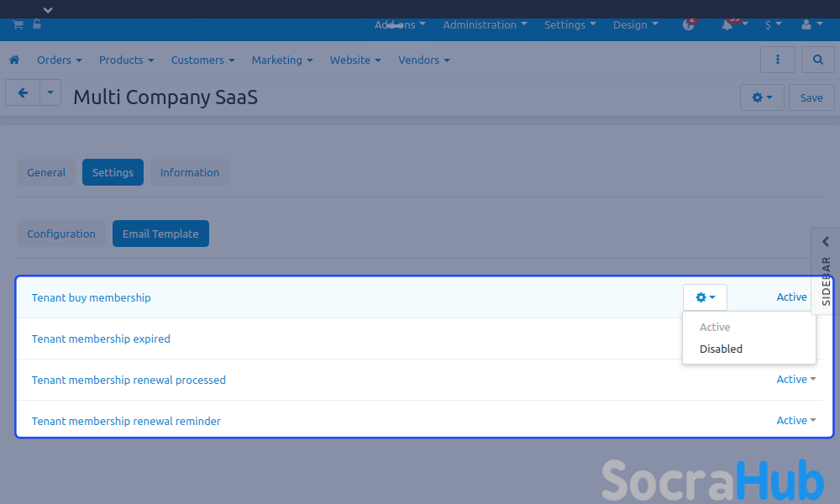Open the help question mark icon
The width and height of the screenshot is (840, 504).
689,25
